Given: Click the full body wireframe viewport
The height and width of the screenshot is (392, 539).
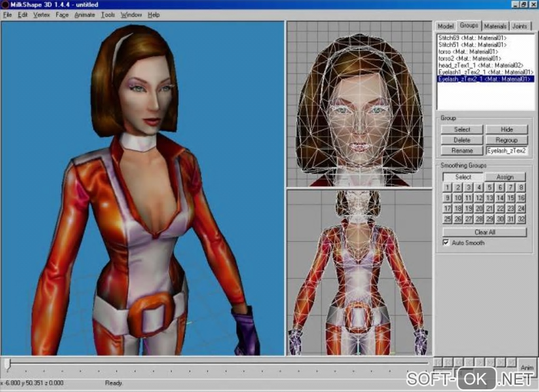Looking at the screenshot, I should 359,273.
